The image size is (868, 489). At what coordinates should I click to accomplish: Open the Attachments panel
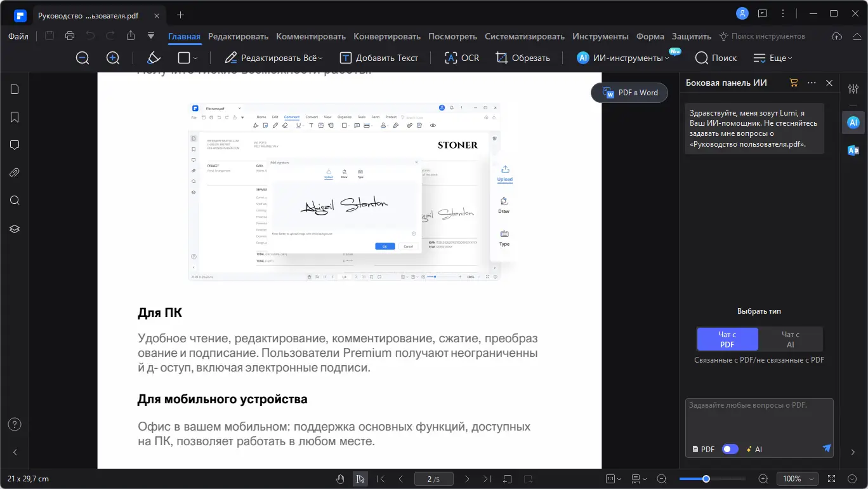coord(14,172)
